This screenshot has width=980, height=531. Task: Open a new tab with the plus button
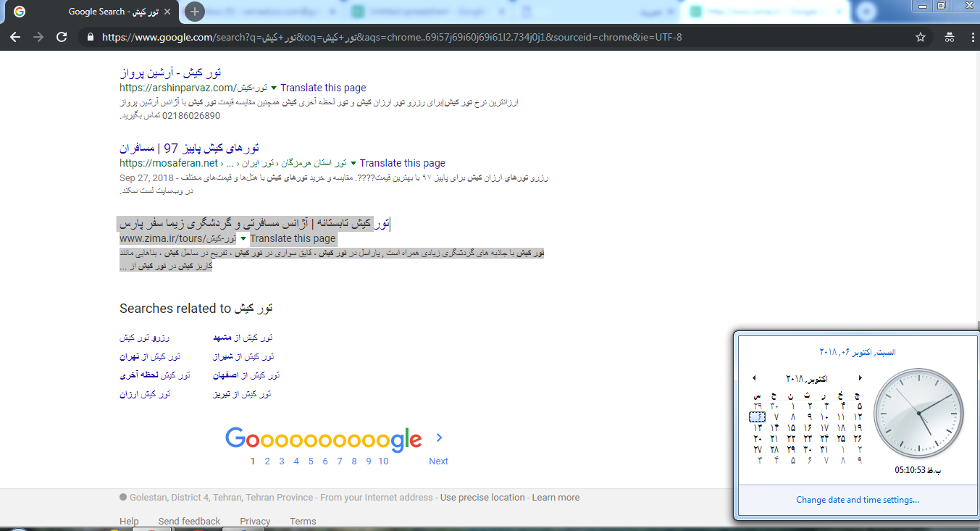coord(194,12)
